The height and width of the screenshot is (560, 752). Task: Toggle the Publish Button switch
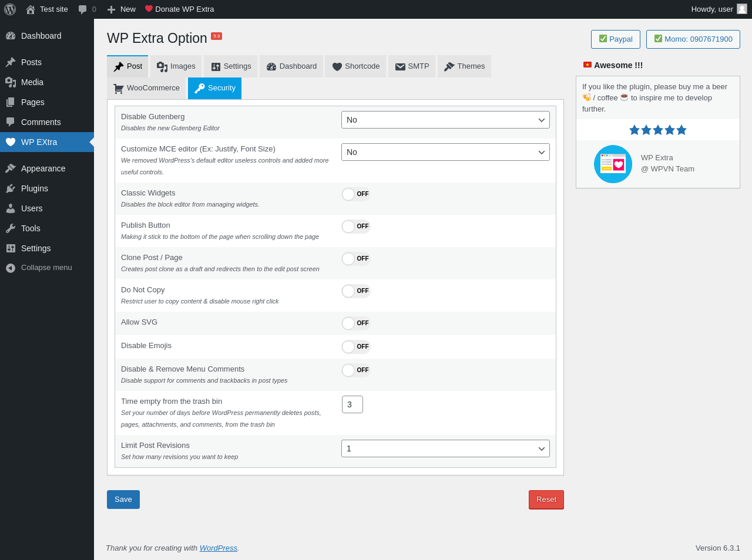tap(356, 227)
